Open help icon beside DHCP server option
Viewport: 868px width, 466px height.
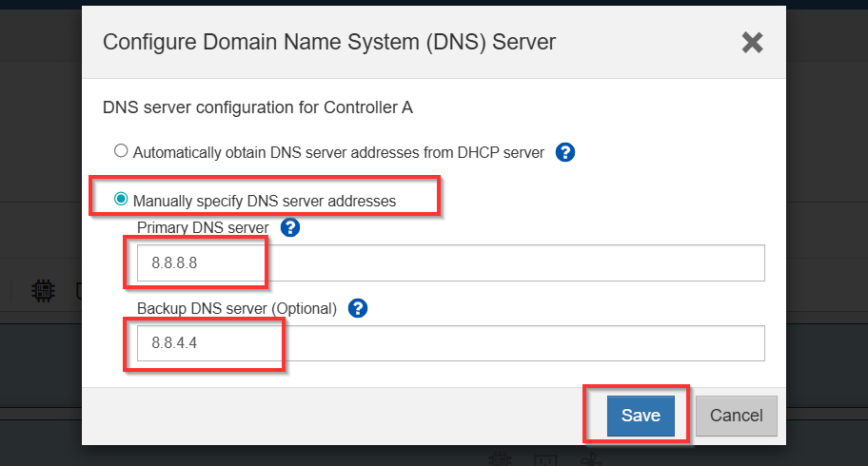[x=565, y=152]
